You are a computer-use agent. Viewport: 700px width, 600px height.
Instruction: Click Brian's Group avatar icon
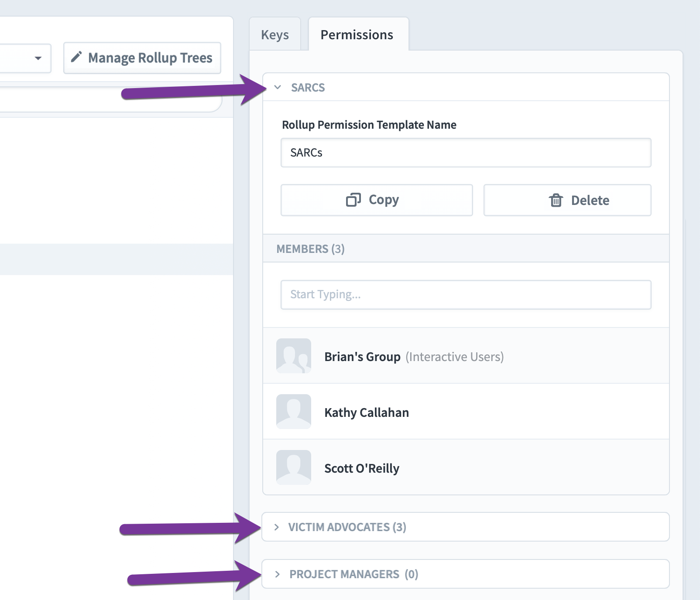[x=294, y=356]
